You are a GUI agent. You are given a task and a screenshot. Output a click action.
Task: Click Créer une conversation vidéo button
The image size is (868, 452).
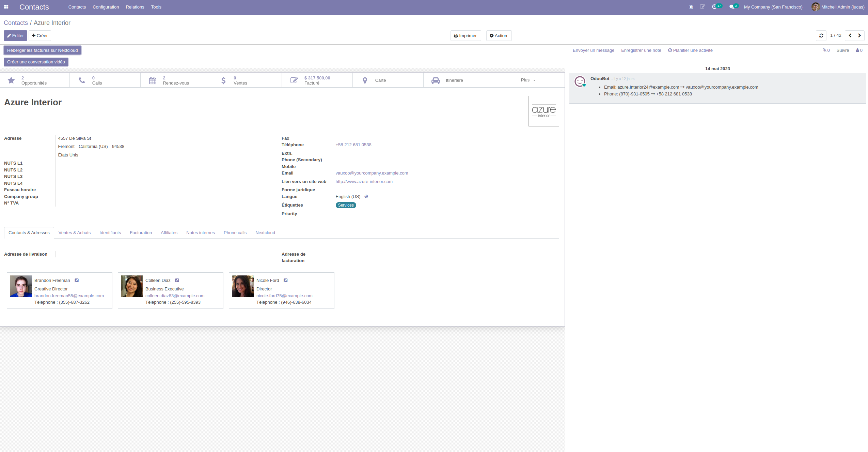tap(36, 62)
